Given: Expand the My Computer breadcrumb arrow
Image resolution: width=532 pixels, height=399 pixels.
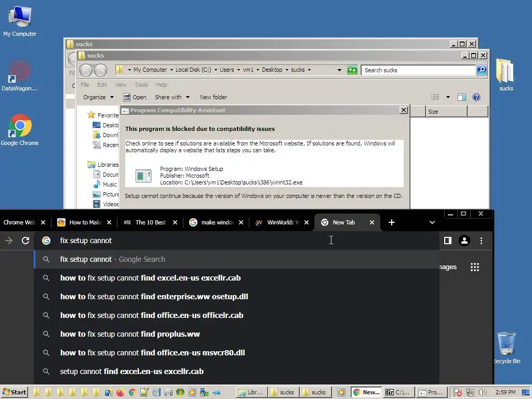Looking at the screenshot, I should point(171,70).
